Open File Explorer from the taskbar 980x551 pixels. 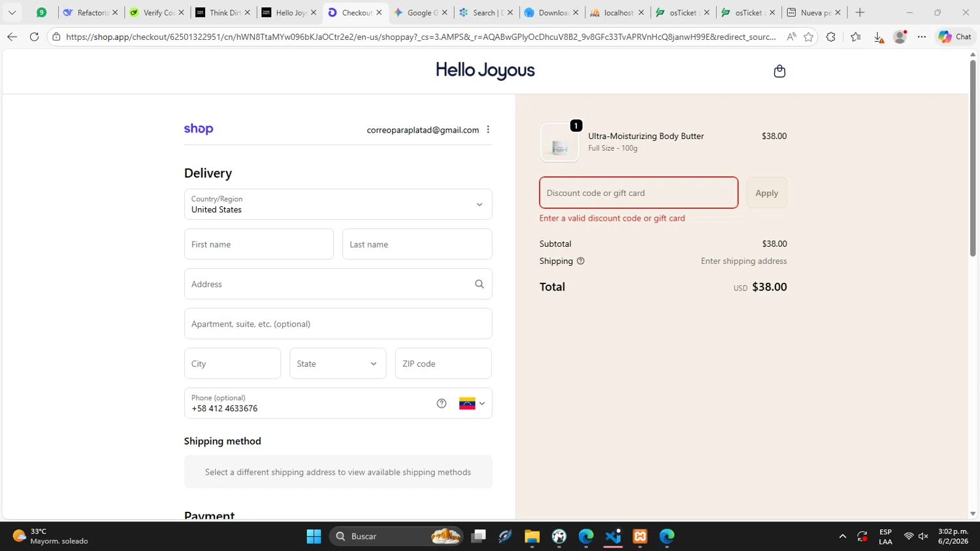tap(532, 536)
